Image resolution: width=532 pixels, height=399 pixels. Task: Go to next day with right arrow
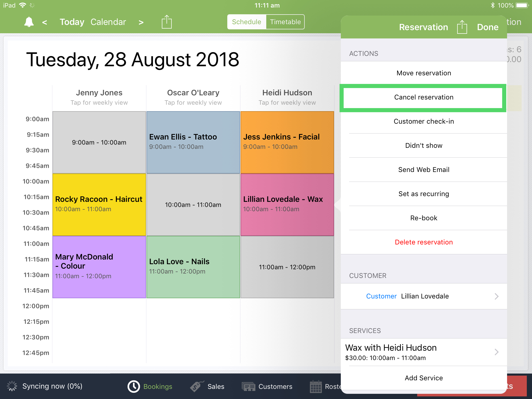point(141,22)
